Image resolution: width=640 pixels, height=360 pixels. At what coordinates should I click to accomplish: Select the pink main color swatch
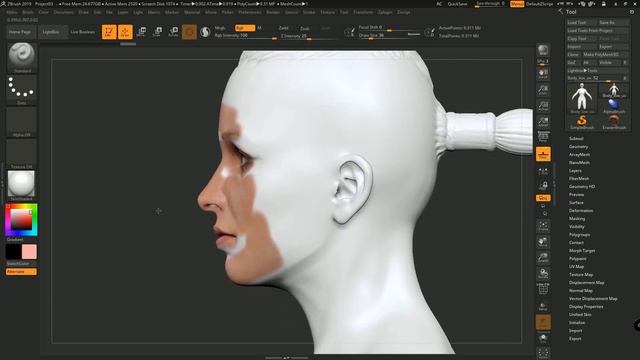pos(29,252)
